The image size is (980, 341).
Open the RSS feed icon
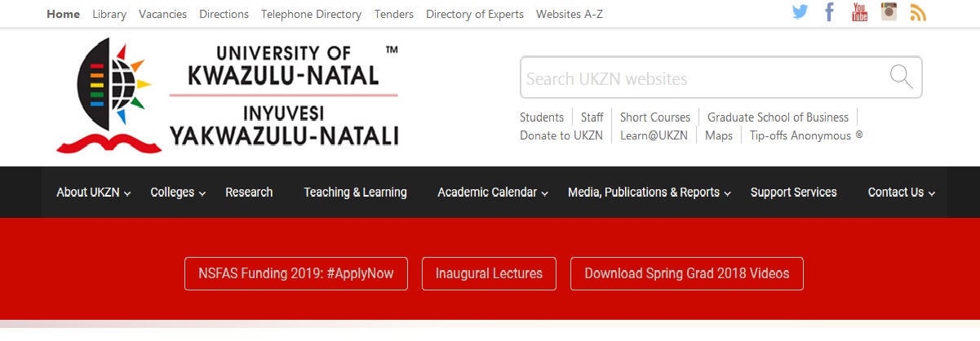(x=918, y=13)
